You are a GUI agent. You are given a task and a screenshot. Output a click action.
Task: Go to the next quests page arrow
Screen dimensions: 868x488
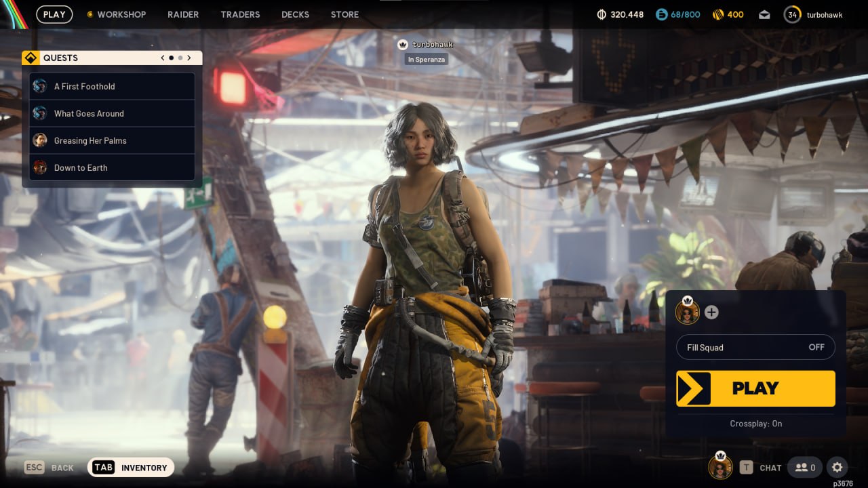[x=189, y=58]
